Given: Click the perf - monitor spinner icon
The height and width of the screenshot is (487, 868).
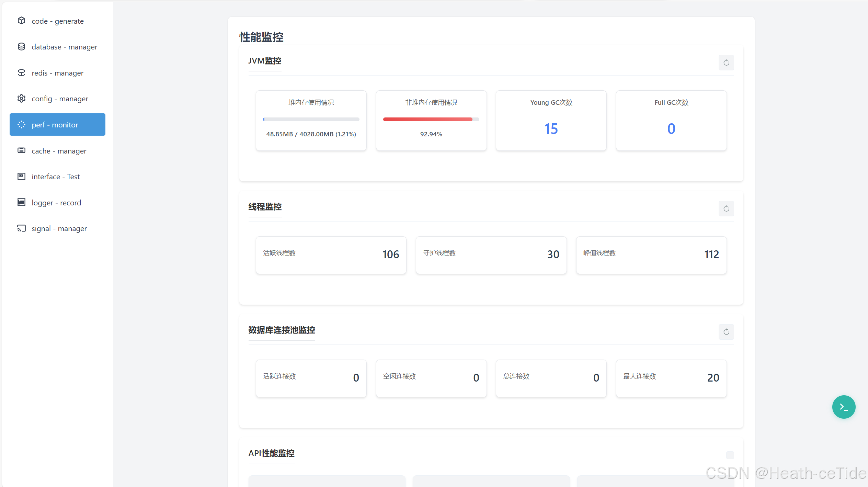Looking at the screenshot, I should pyautogui.click(x=21, y=125).
